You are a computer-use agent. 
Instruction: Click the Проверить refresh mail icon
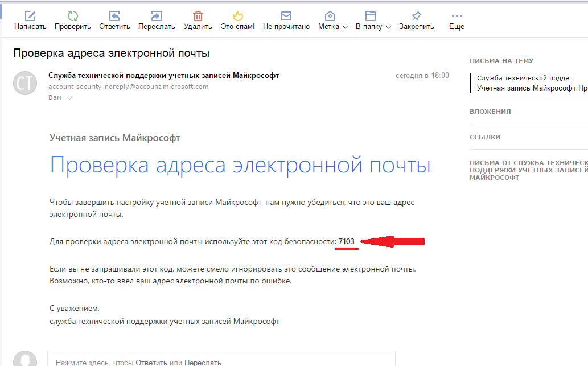[73, 16]
